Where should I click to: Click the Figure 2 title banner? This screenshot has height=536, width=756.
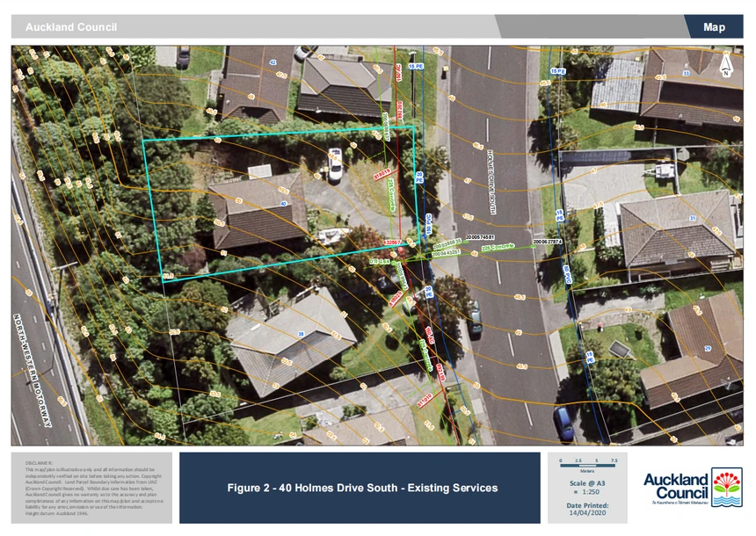click(360, 488)
